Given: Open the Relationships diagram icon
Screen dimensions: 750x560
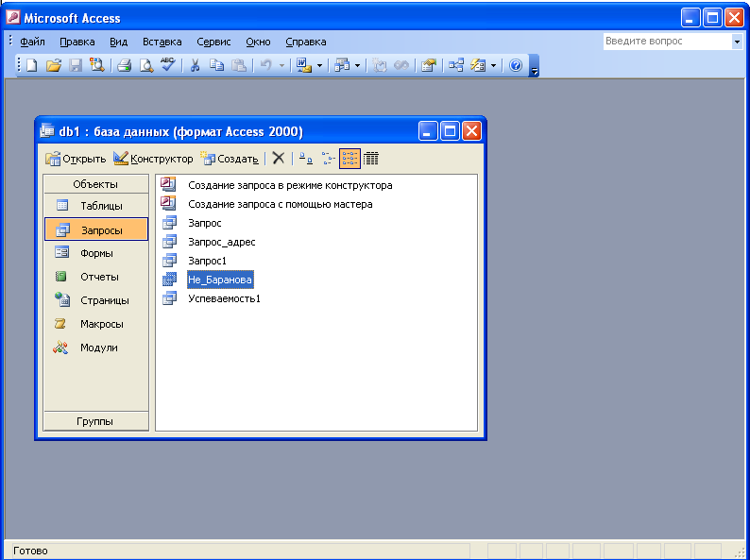Looking at the screenshot, I should 456,65.
